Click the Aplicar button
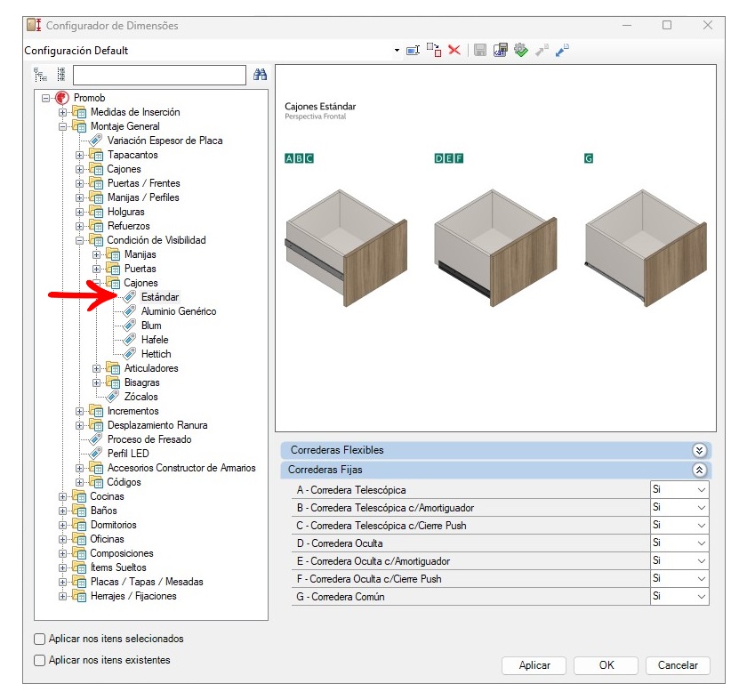Image resolution: width=739 pixels, height=700 pixels. click(x=534, y=665)
